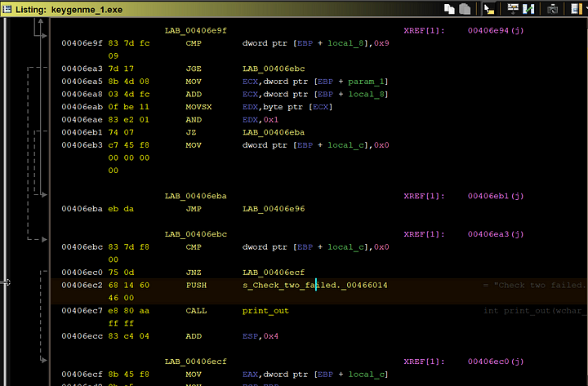
Task: Click the JZ mnemonic at 00406eb1
Action: point(191,133)
